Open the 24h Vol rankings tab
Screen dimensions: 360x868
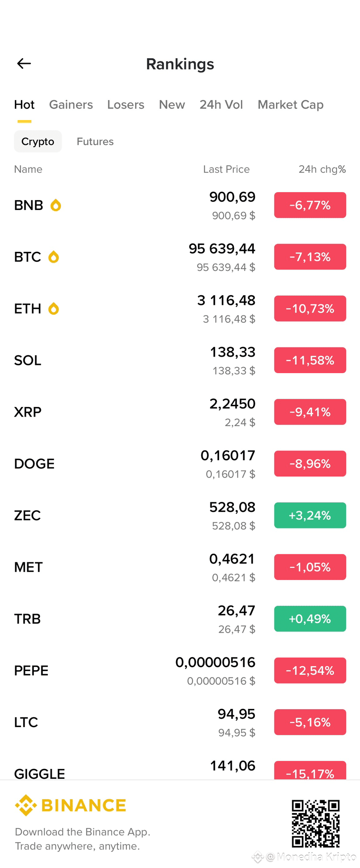click(x=221, y=105)
